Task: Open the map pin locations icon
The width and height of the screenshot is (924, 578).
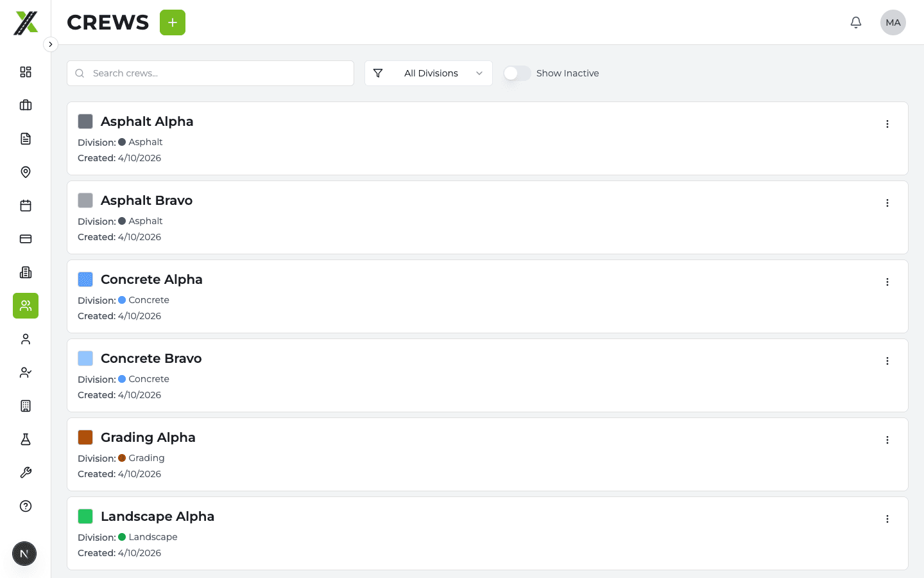Action: (26, 172)
